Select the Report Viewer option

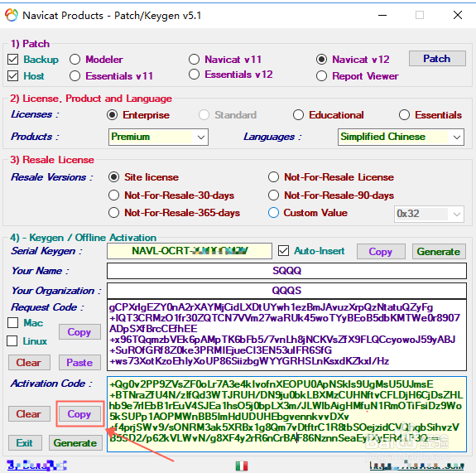pyautogui.click(x=321, y=75)
